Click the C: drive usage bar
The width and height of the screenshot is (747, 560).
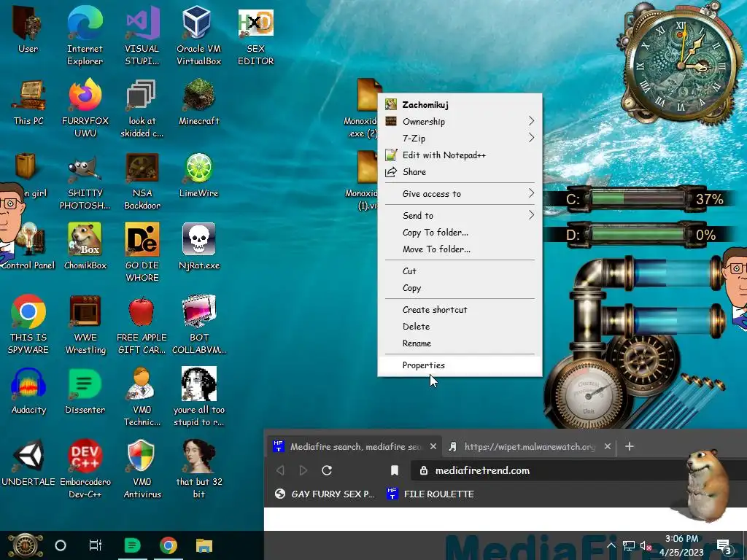tap(638, 198)
